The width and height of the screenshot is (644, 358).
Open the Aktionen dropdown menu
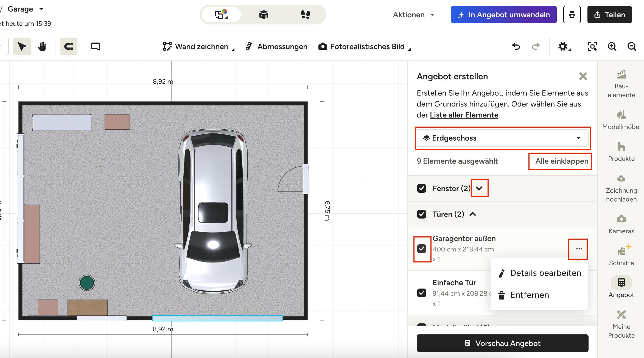pos(414,15)
